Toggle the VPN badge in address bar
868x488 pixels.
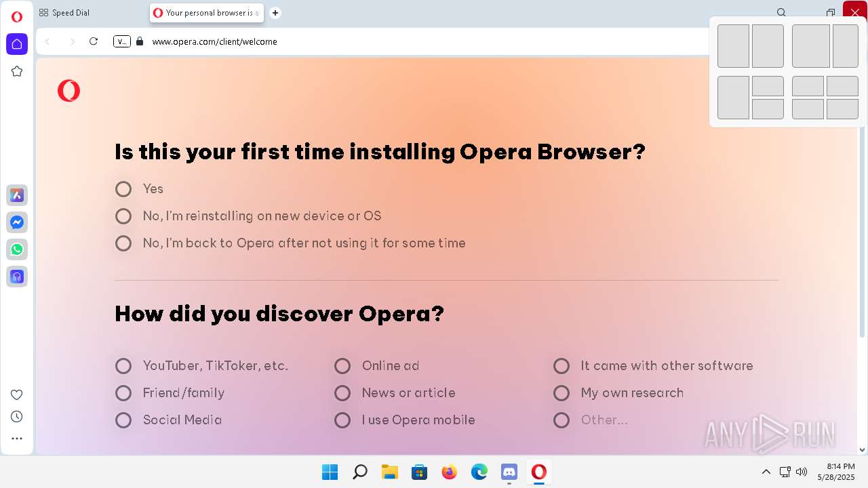click(121, 41)
